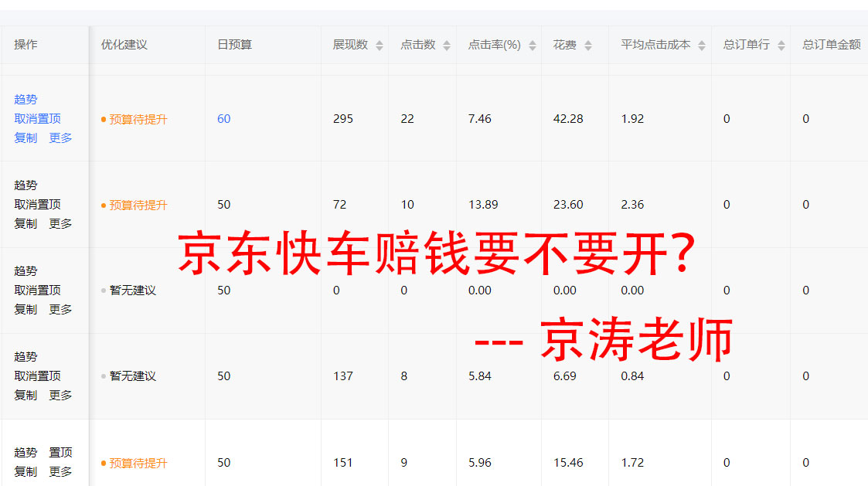The width and height of the screenshot is (868, 486).
Task: Pin the last campaign using 置顶
Action: [62, 451]
